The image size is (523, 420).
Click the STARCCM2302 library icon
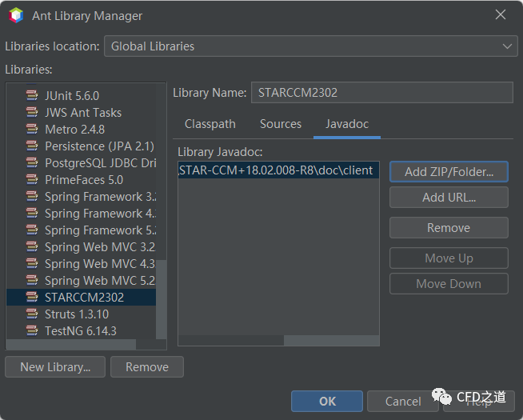(32, 297)
